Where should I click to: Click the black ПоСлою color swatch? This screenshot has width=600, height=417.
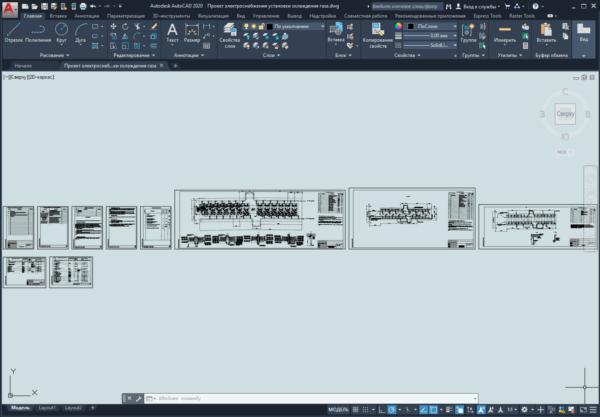click(411, 26)
